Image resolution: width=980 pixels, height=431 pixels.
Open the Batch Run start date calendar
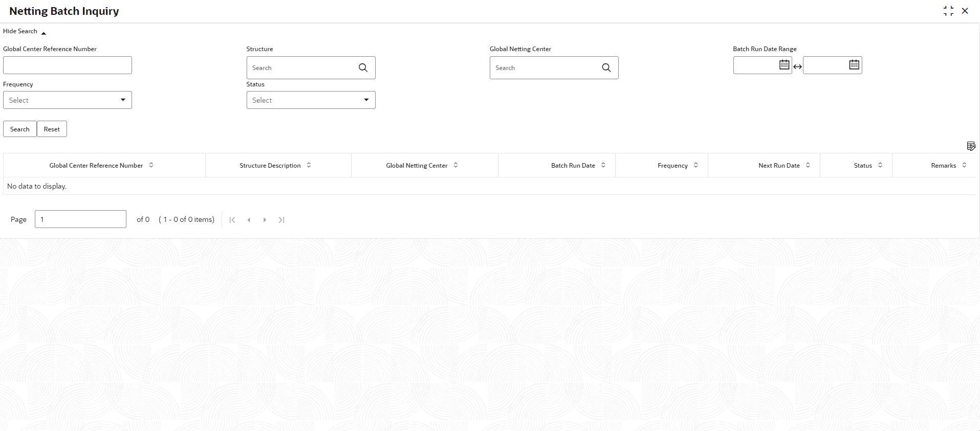coord(784,65)
